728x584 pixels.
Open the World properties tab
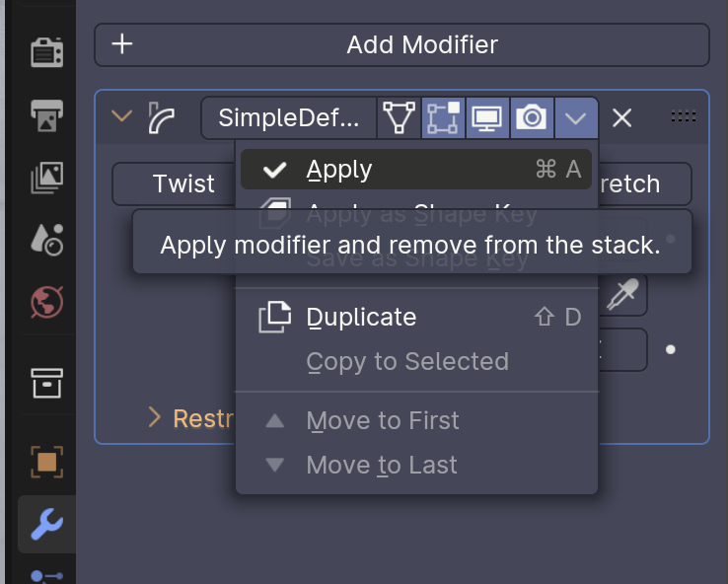click(46, 302)
